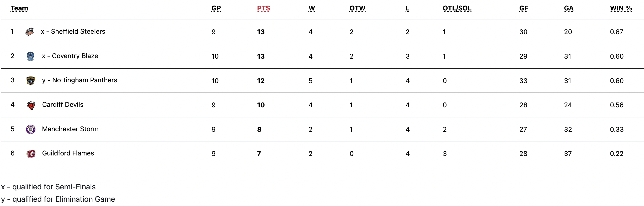The height and width of the screenshot is (206, 644).
Task: Click the Manchester Storm team name
Action: tap(70, 129)
